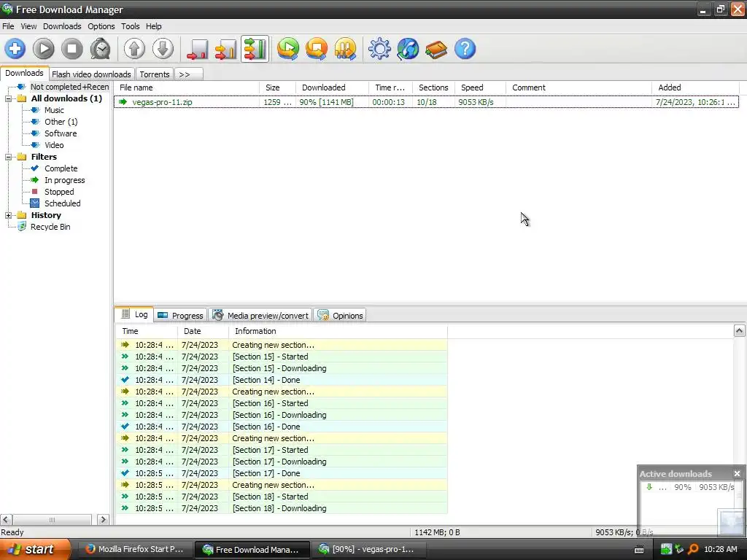Viewport: 747px width, 560px height.
Task: Sort by the Speed column header
Action: tap(480, 87)
